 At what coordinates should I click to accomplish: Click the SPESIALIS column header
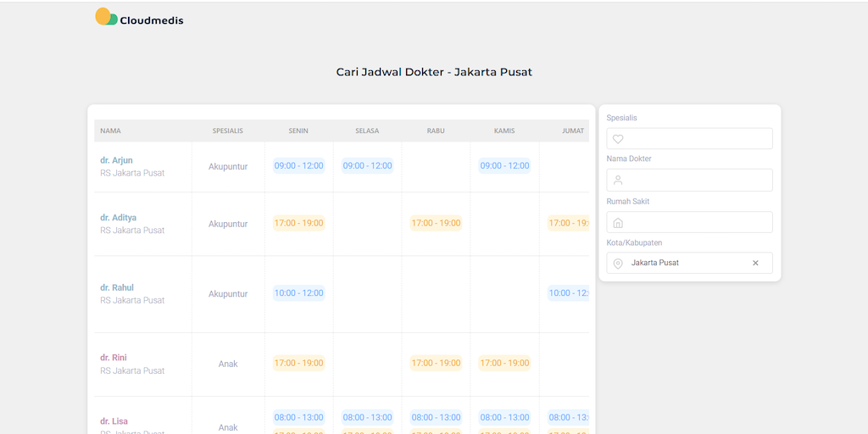228,131
